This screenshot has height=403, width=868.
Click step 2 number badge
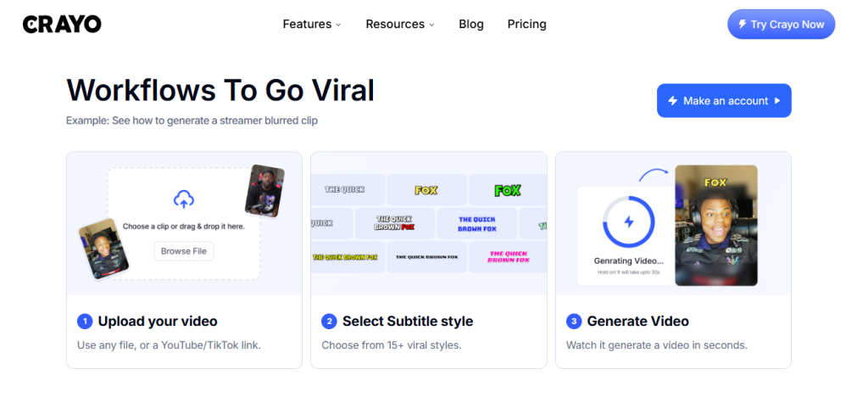330,322
